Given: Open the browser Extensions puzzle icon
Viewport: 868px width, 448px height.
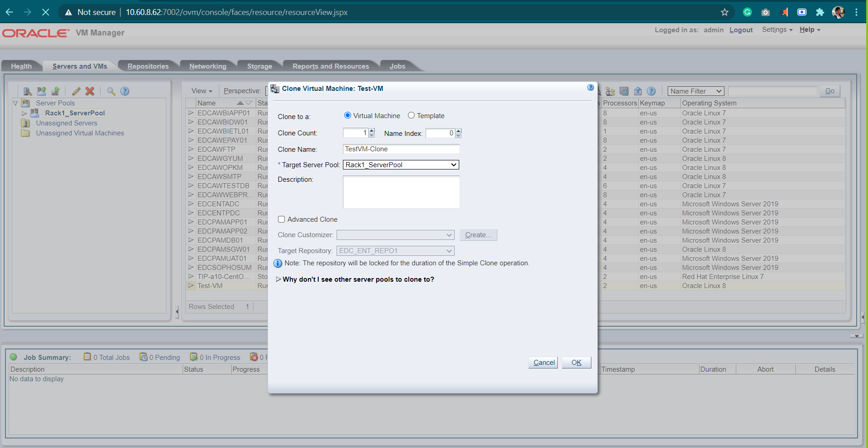Looking at the screenshot, I should pos(820,12).
